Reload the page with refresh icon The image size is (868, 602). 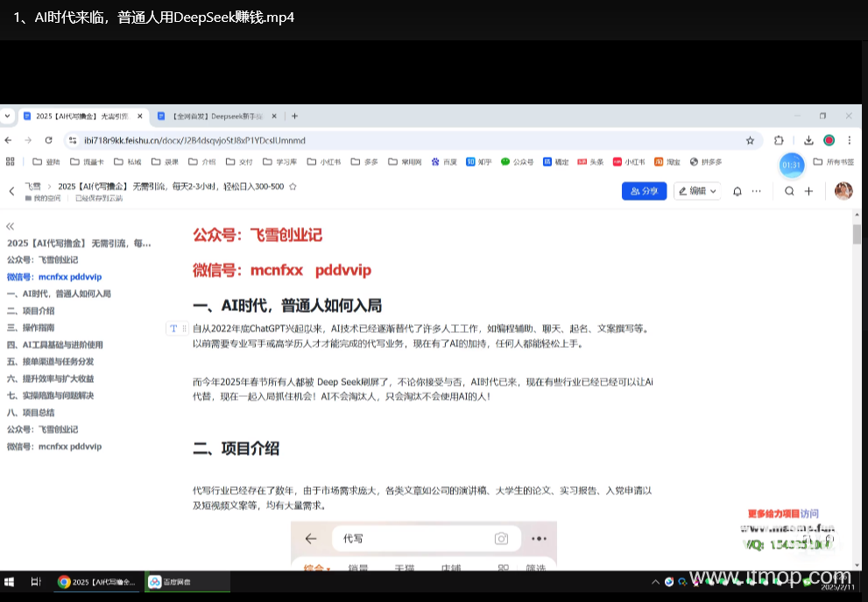49,141
